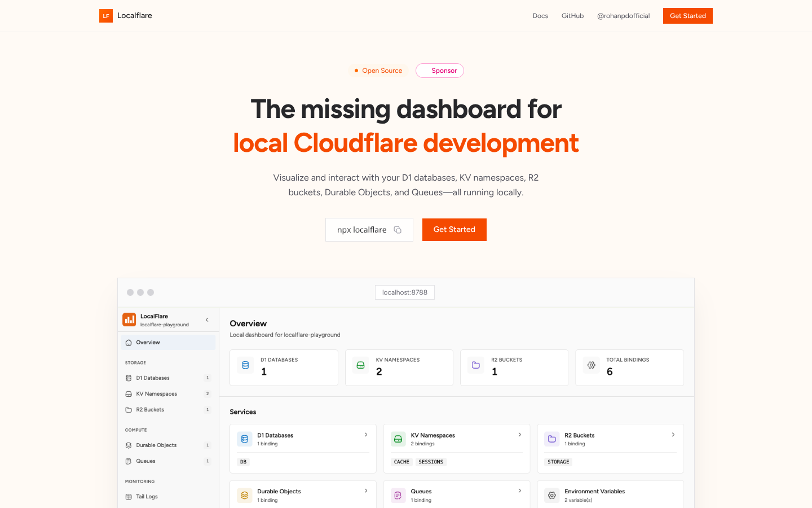Click the KV Namespaces stat card icon
Screen dimensions: 812x508
pyautogui.click(x=361, y=365)
